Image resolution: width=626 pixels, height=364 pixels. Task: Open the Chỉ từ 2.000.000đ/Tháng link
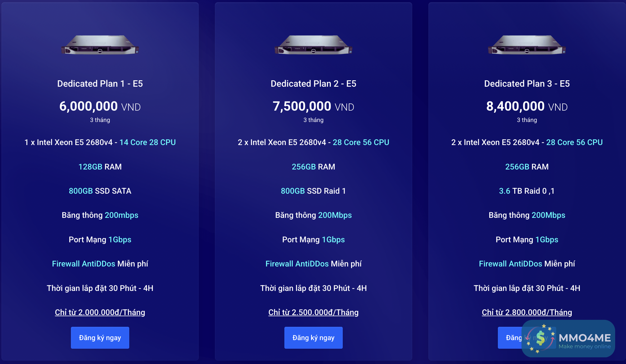100,312
